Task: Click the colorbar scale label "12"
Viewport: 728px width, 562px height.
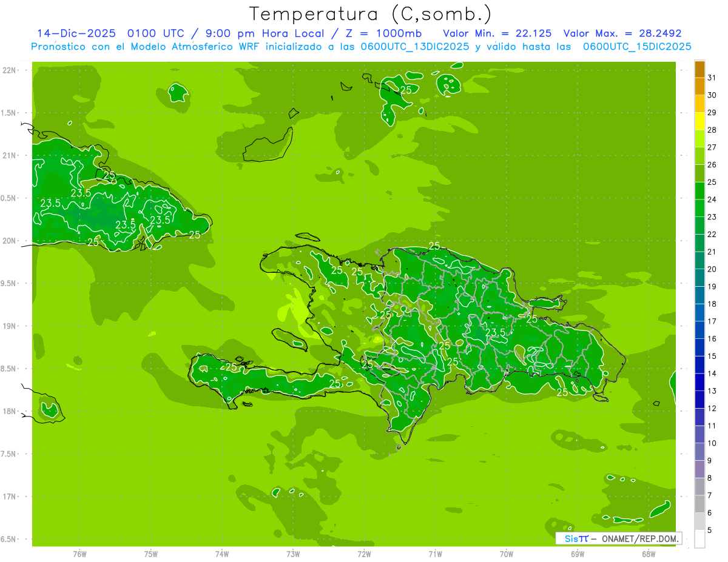Action: [x=712, y=409]
